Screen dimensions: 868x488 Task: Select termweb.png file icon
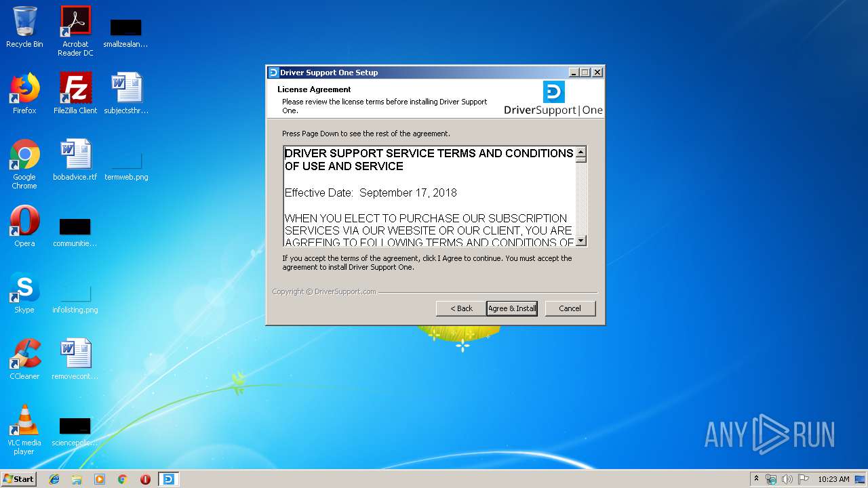tap(125, 165)
